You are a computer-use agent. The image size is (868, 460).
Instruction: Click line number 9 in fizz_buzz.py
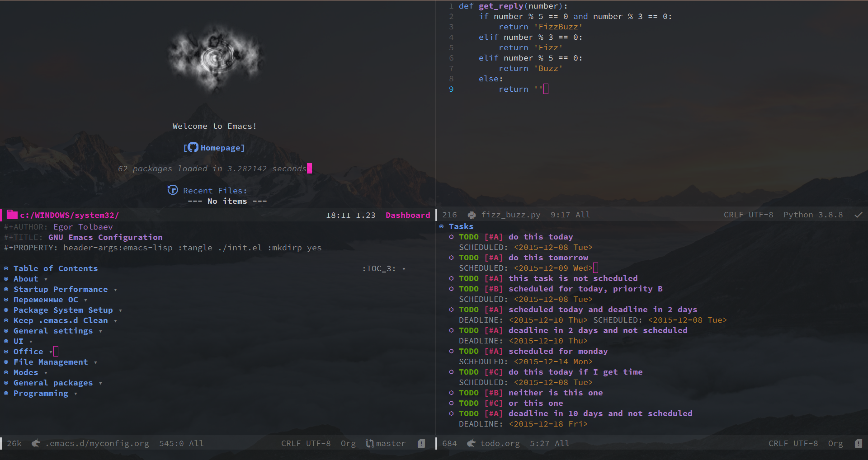451,89
